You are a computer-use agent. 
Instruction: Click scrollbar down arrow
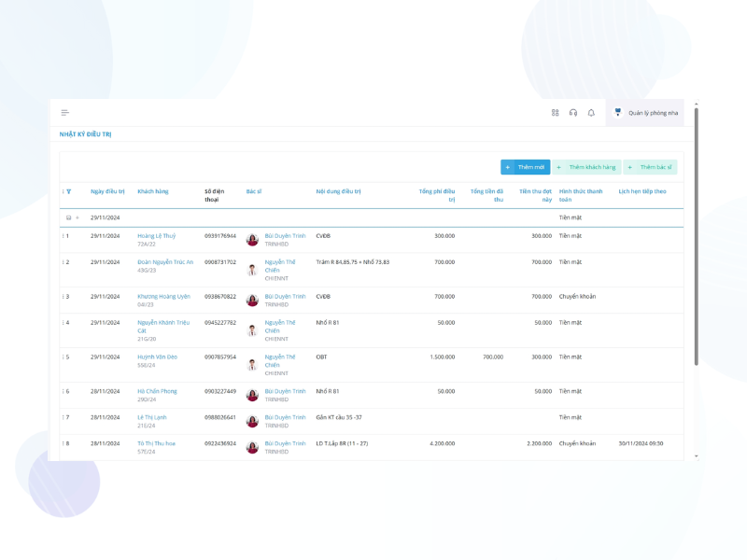point(696,456)
